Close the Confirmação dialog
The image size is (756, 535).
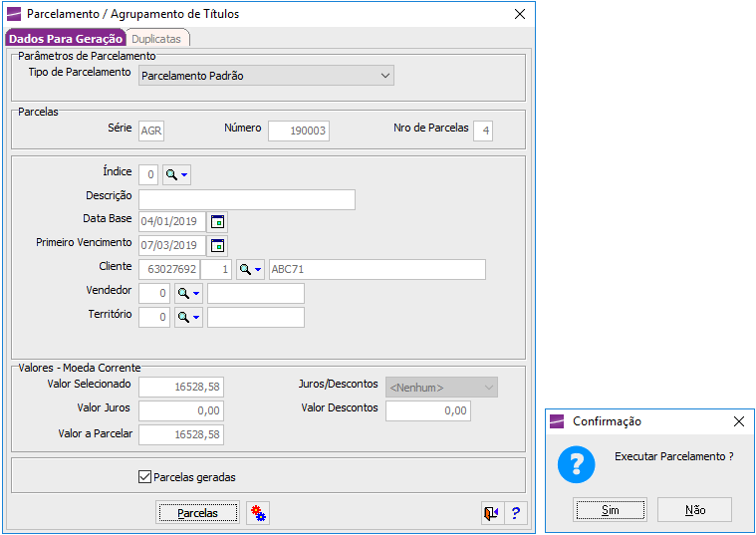coord(738,421)
